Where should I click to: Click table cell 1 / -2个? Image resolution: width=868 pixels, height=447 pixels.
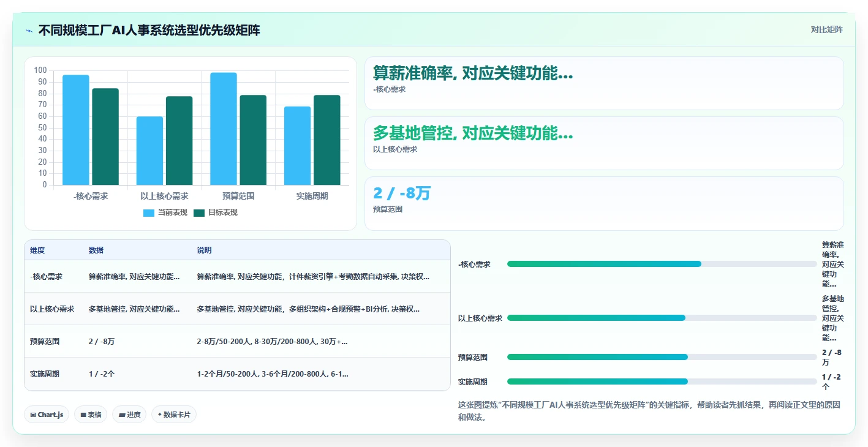click(x=102, y=374)
